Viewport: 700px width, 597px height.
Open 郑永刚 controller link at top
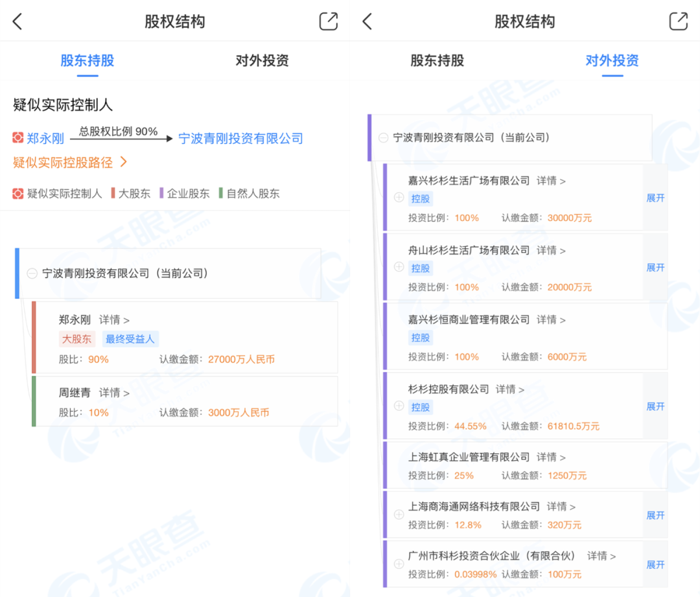(45, 139)
